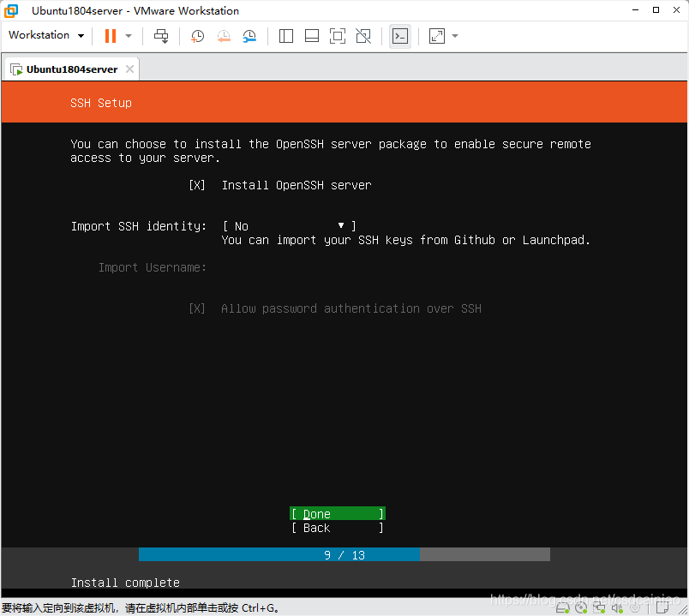Click the sound card status icon

tap(617, 608)
